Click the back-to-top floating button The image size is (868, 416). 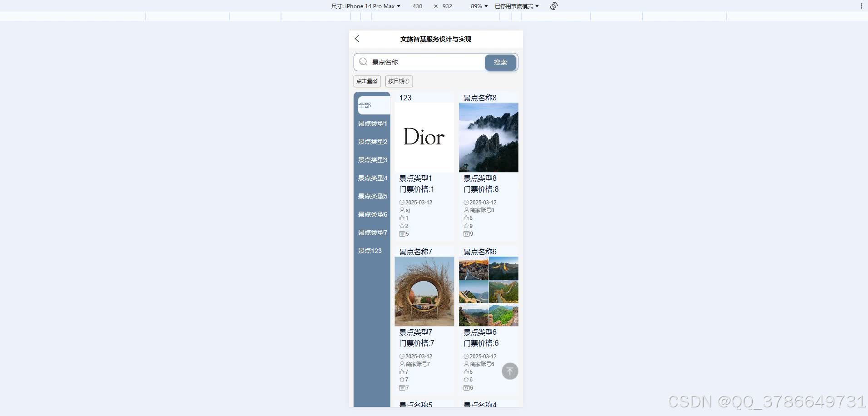tap(510, 371)
